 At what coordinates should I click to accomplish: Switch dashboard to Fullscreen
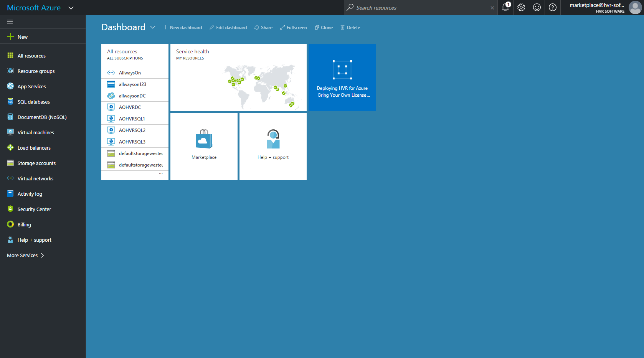pyautogui.click(x=293, y=28)
